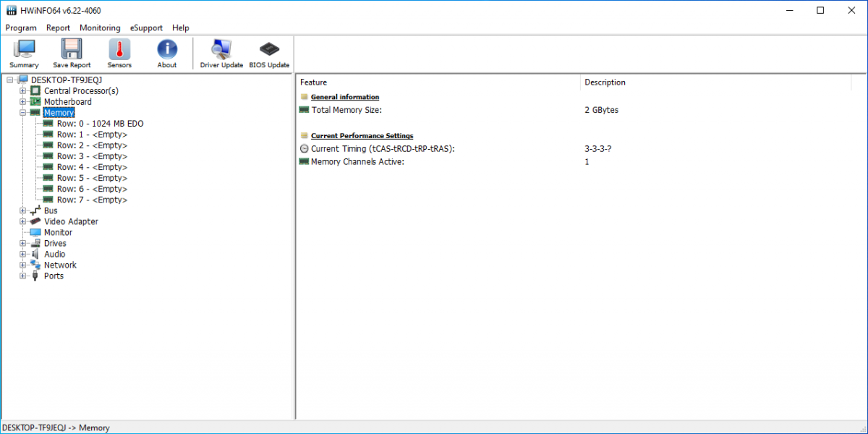
Task: Select the Total Memory Size row
Action: tap(346, 110)
